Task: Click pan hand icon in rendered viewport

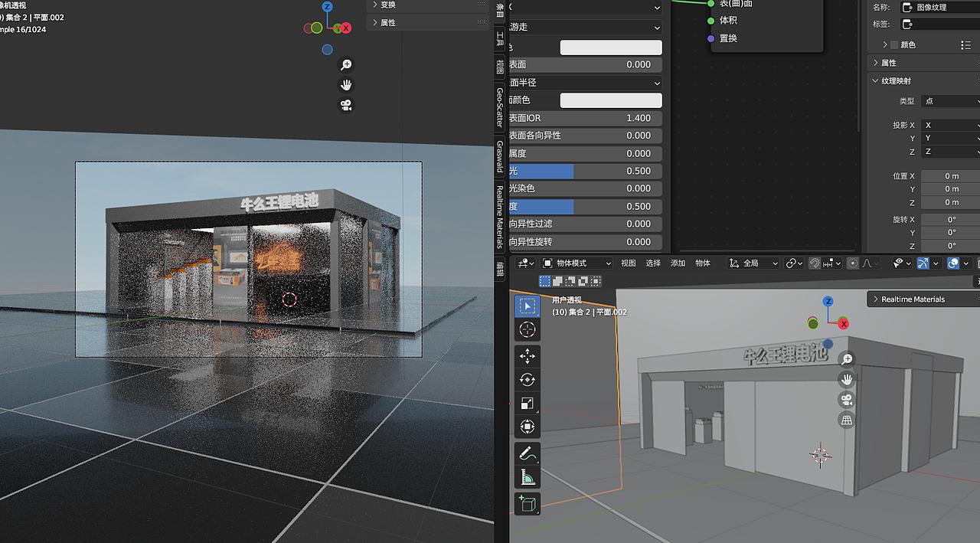Action: tap(346, 85)
